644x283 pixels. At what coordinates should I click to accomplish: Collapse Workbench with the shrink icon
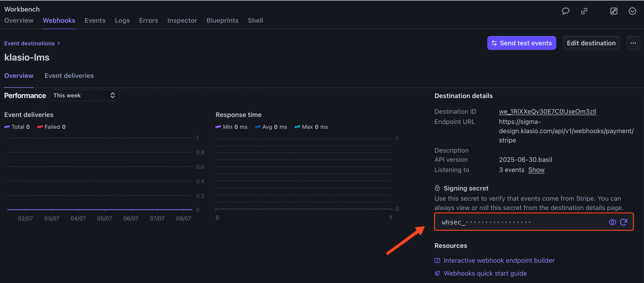click(614, 11)
